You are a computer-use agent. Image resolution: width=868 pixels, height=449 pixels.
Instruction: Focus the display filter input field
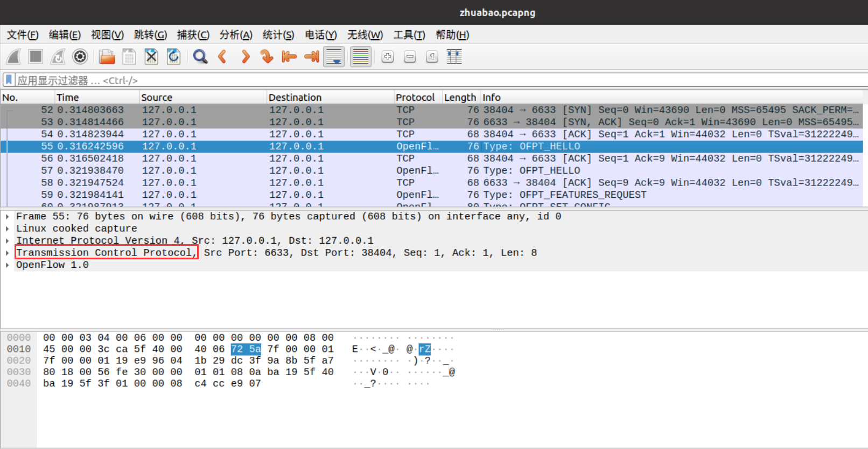coord(442,80)
